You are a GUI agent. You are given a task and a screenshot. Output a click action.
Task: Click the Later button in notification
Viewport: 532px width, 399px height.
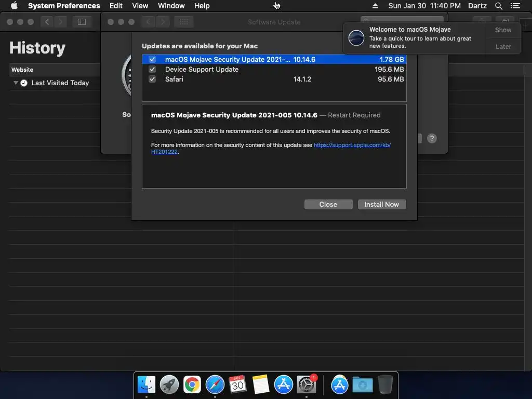click(503, 46)
